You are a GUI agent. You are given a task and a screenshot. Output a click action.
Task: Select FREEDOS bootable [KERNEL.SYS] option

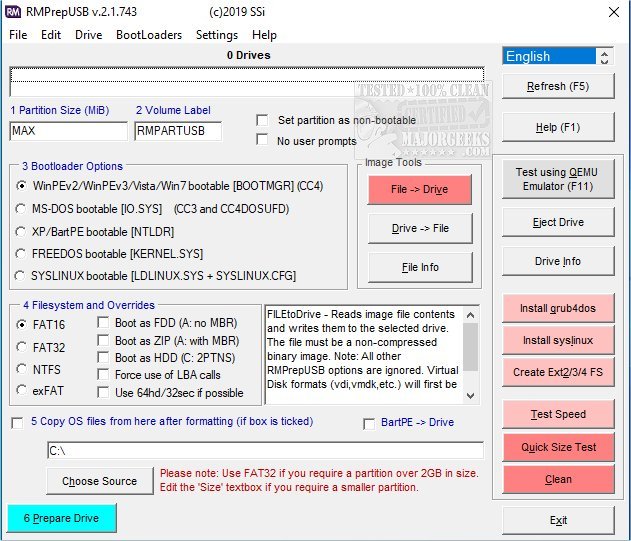tap(21, 254)
